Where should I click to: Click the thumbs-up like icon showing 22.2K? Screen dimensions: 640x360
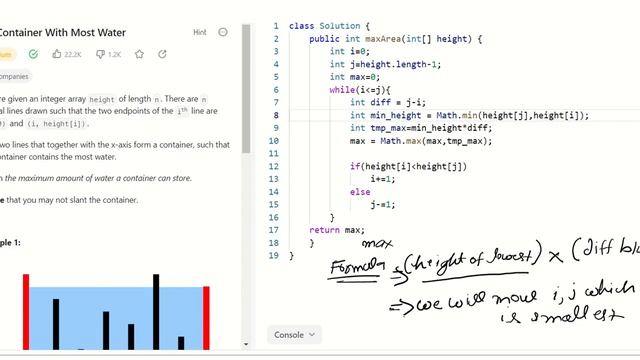click(x=57, y=54)
